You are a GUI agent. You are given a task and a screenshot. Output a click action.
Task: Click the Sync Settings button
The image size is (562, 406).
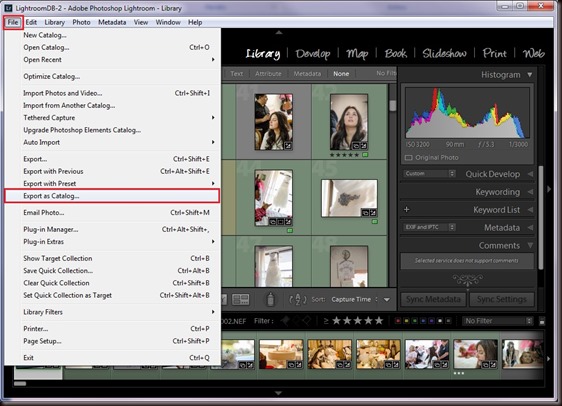tap(501, 299)
